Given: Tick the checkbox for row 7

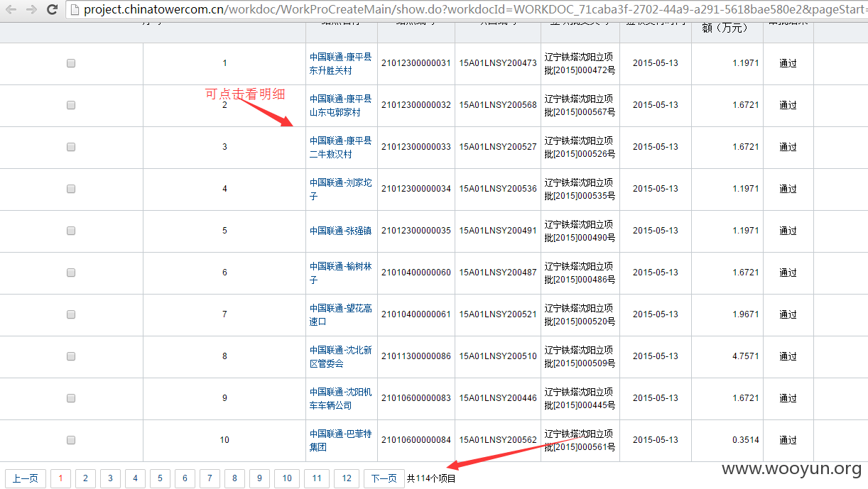Looking at the screenshot, I should point(71,314).
